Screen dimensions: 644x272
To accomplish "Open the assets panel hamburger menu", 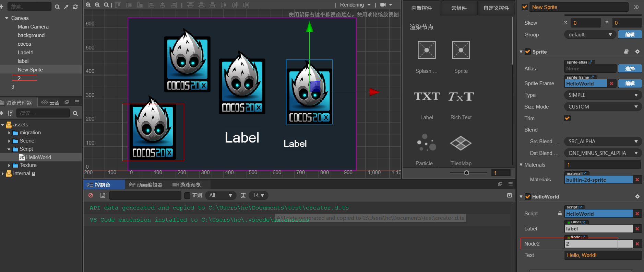I will coord(77,102).
